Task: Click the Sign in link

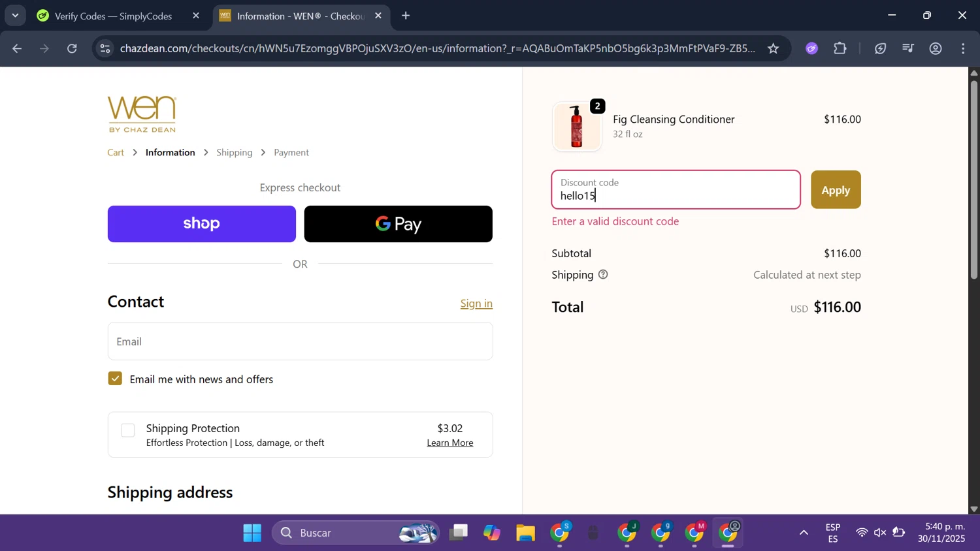Action: click(x=476, y=304)
